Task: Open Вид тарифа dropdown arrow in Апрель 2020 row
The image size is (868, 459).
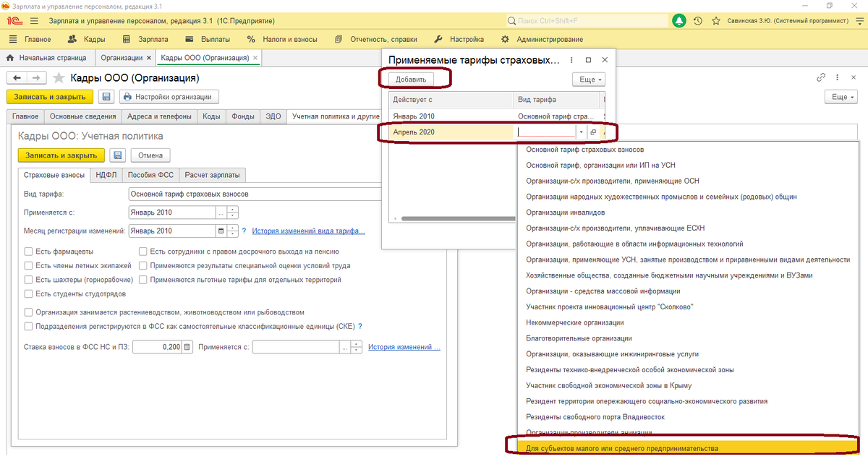Action: pyautogui.click(x=581, y=132)
